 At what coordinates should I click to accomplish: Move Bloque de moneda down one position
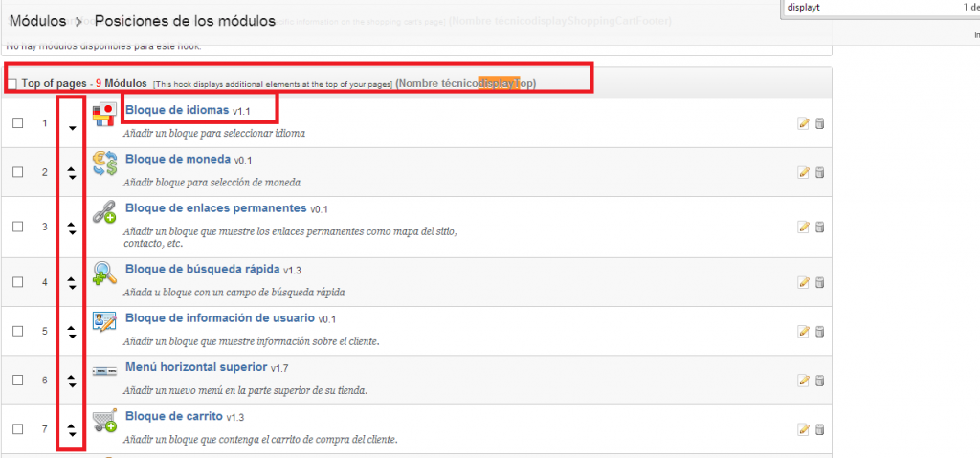click(72, 178)
